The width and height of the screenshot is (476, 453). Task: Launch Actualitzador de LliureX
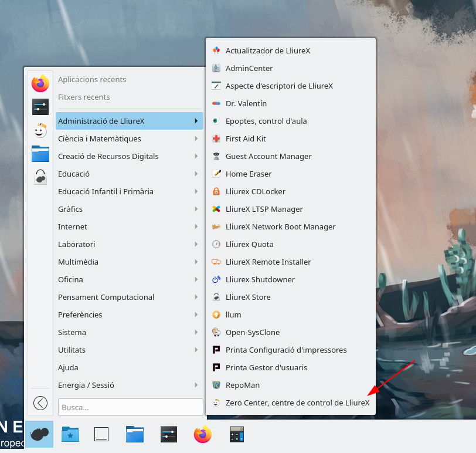[267, 50]
